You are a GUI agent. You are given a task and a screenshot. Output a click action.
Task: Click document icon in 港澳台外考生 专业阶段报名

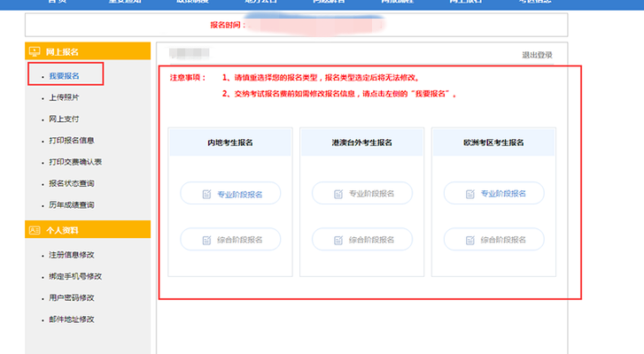pyautogui.click(x=339, y=194)
